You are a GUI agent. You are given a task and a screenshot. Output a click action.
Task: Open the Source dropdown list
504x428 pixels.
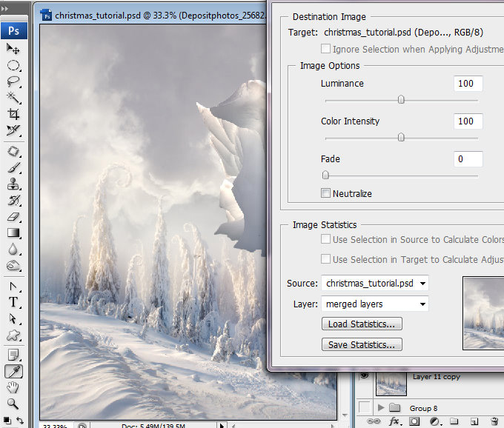(x=375, y=283)
